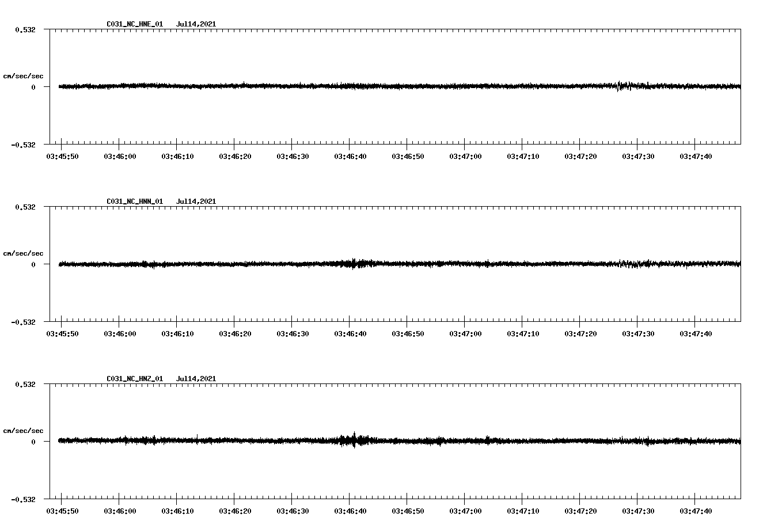Click the -0.532 value on the HNN plot
Viewport: 782px width, 532px height.
[24, 322]
